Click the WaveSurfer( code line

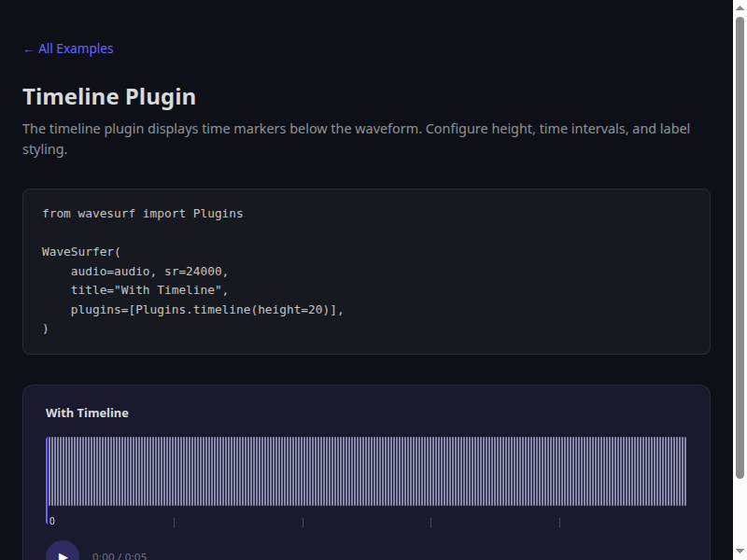81,251
